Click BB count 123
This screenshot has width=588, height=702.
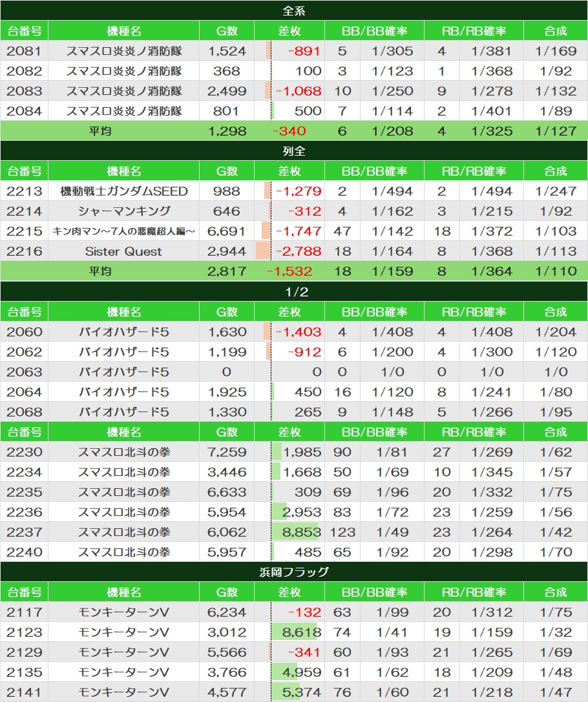342,532
